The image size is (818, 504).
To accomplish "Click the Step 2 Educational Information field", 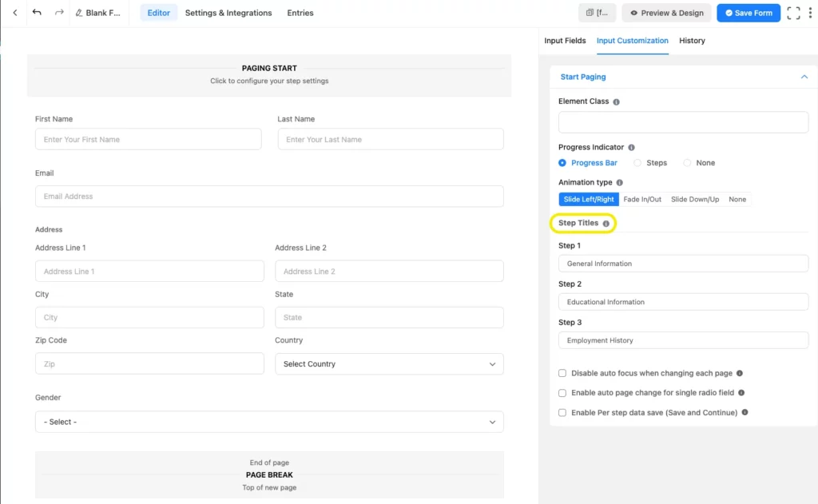I will tap(684, 302).
